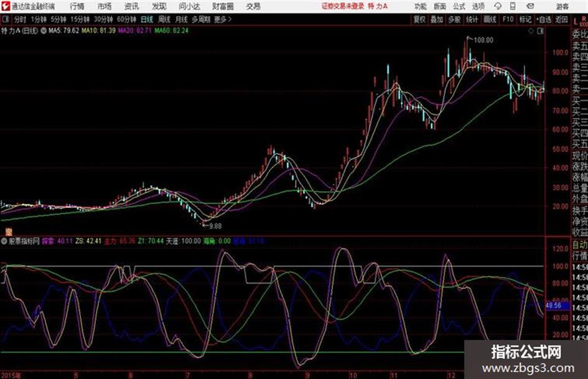Open the 选项 menu
The image size is (588, 379).
tap(478, 6)
